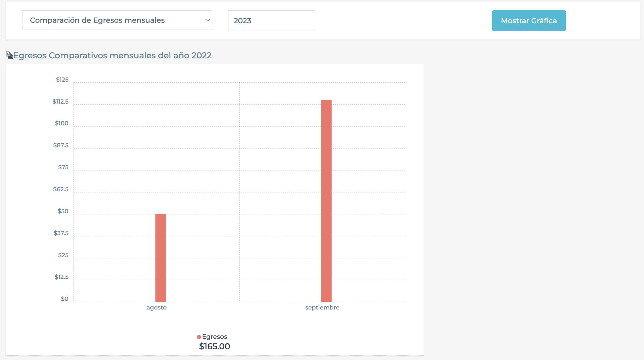Click the year input field showing 2023
Screen dimensions: 644x360
point(271,21)
